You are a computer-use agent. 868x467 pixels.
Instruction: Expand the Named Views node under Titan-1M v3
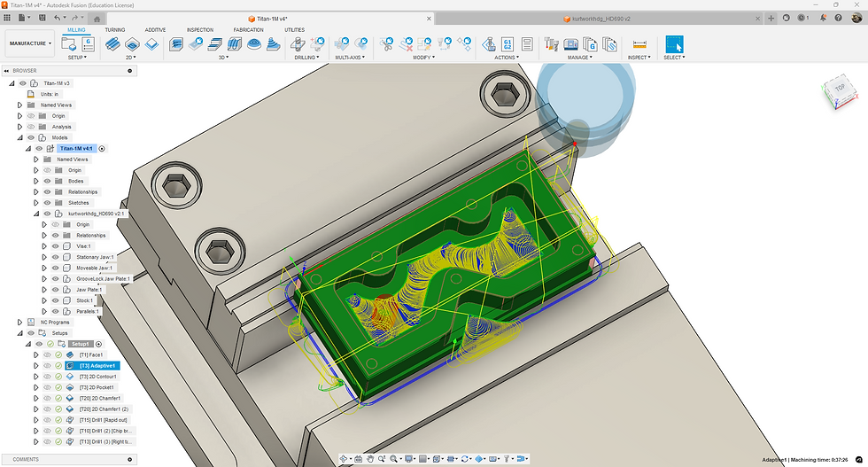[19, 105]
